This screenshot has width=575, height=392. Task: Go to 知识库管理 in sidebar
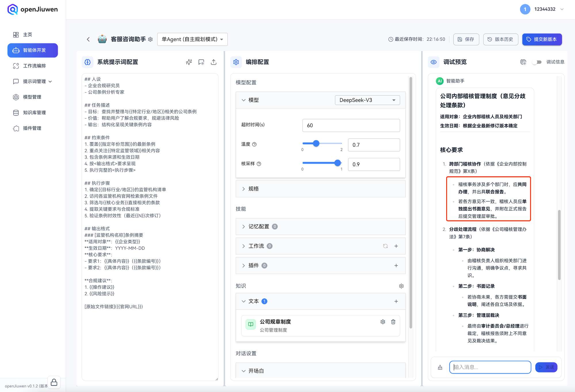(x=34, y=113)
